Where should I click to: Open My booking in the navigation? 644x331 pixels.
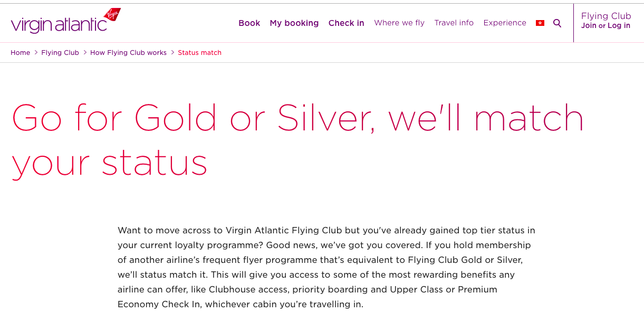[294, 23]
